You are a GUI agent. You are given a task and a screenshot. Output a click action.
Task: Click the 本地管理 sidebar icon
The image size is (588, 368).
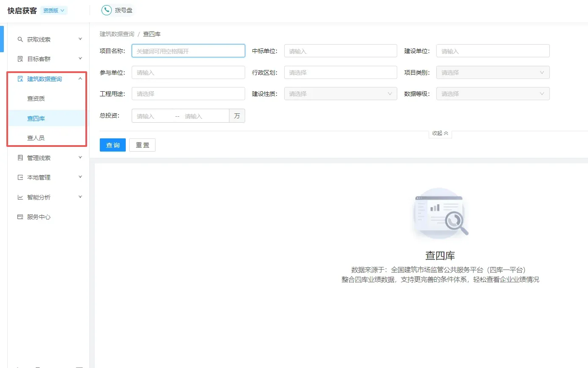coord(20,177)
